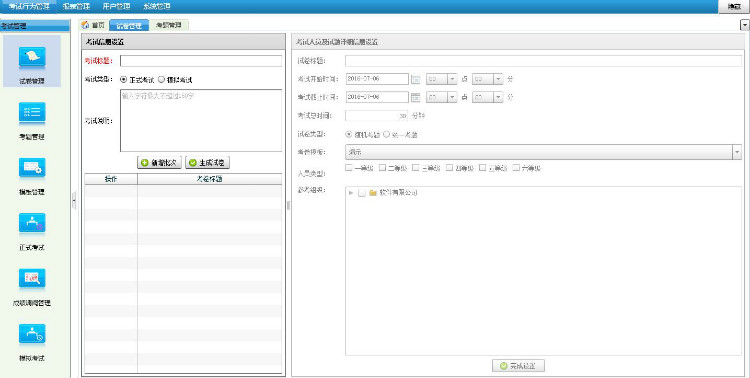This screenshot has width=750, height=378.
Task: Open the 用户管理 user management menu
Action: (116, 7)
